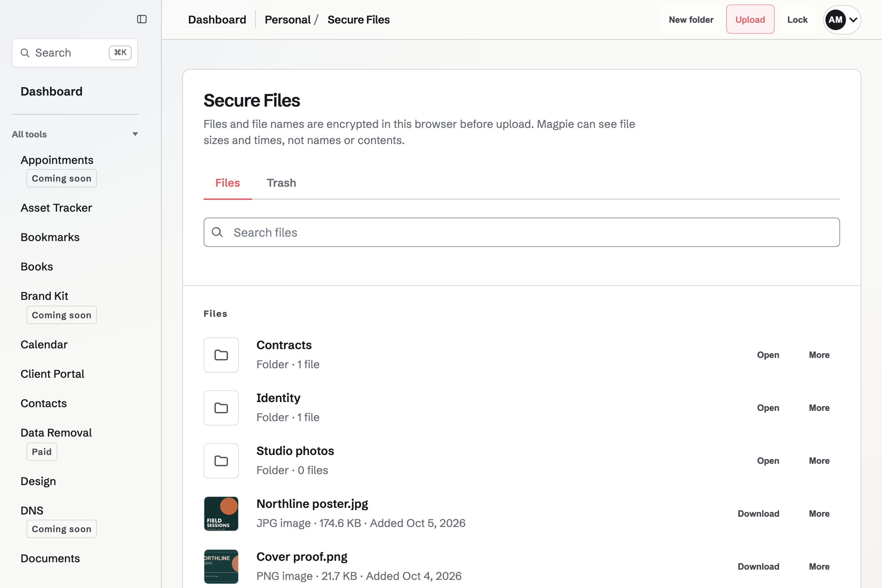Open Asset Tracker in the sidebar

56,208
